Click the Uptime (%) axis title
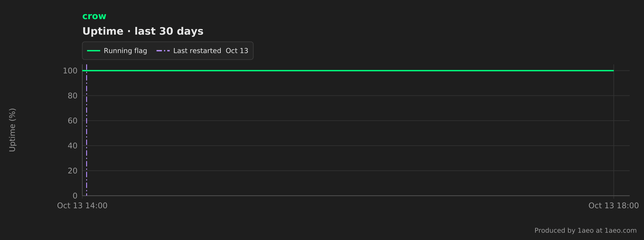This screenshot has width=644, height=240. click(12, 130)
